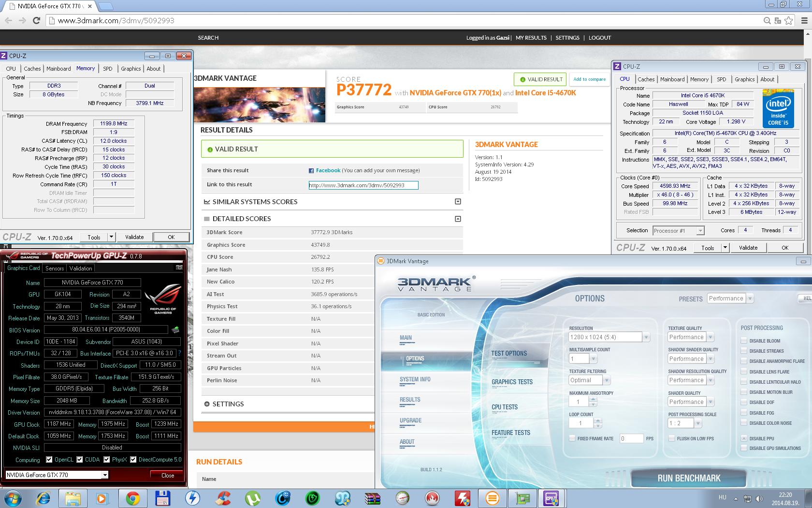Go back in the Chrome browser
The width and height of the screenshot is (812, 508).
click(x=8, y=20)
